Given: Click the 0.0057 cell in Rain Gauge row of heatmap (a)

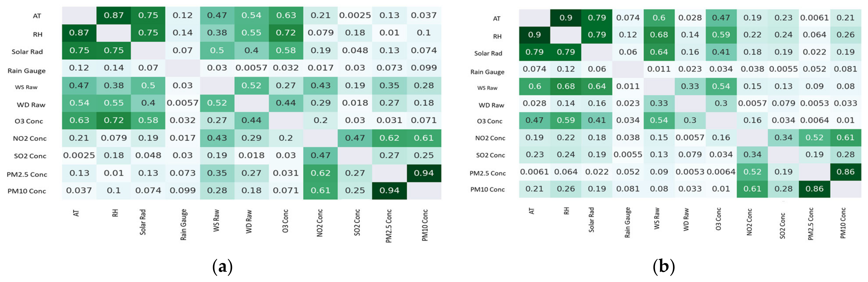Looking at the screenshot, I should coord(251,68).
